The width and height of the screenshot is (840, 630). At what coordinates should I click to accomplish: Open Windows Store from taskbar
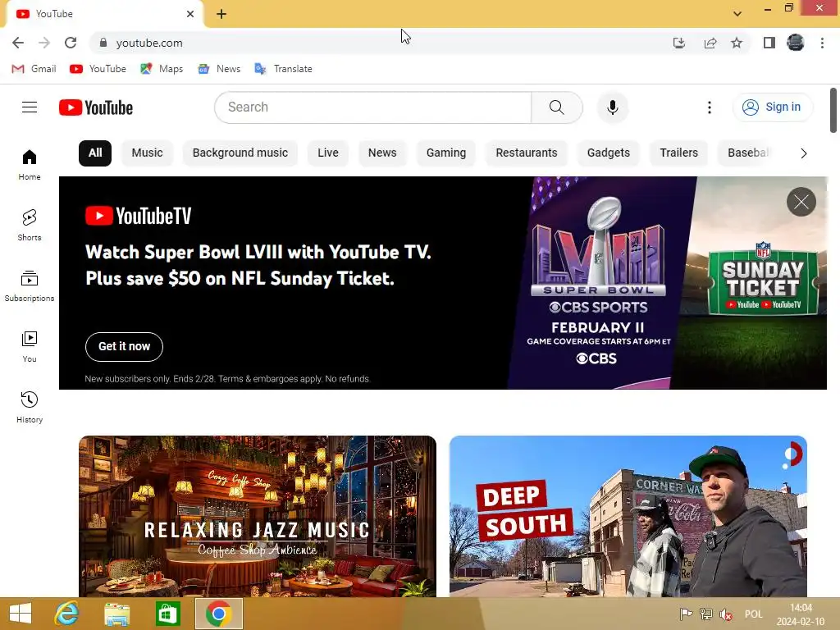(167, 614)
